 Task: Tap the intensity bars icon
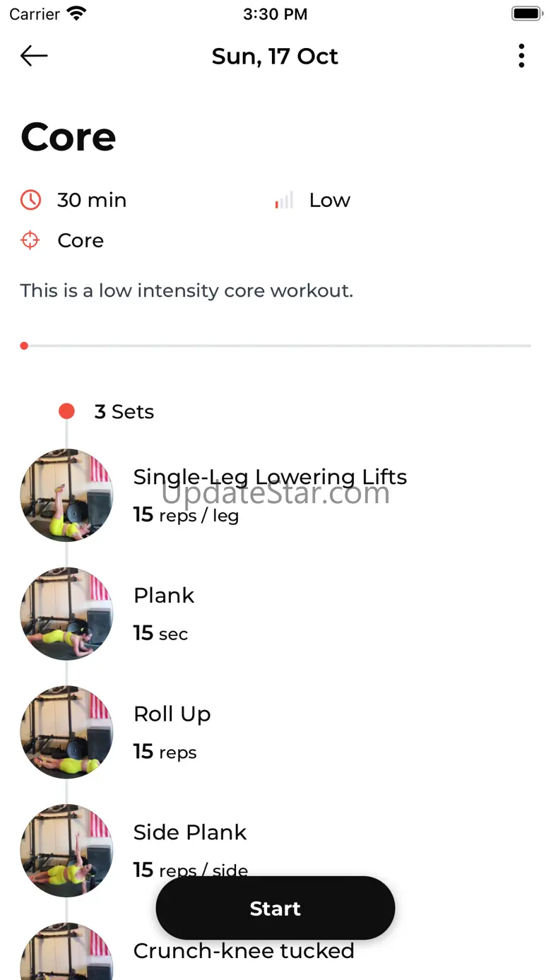click(284, 201)
